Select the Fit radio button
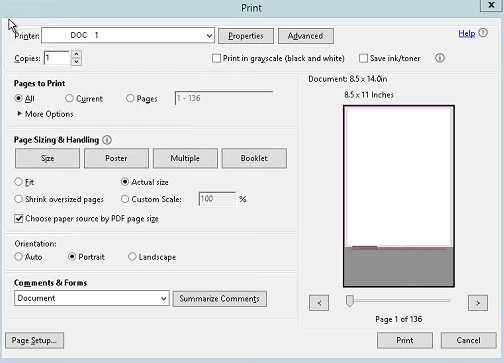 coord(18,182)
